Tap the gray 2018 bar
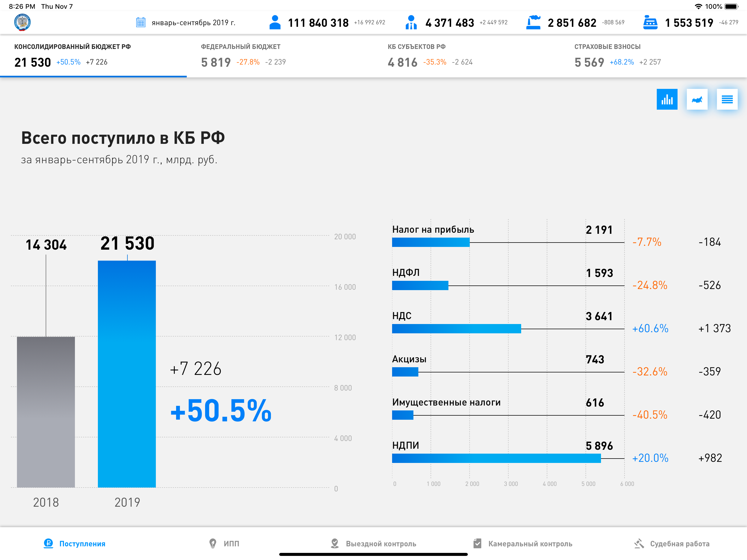 click(x=46, y=412)
